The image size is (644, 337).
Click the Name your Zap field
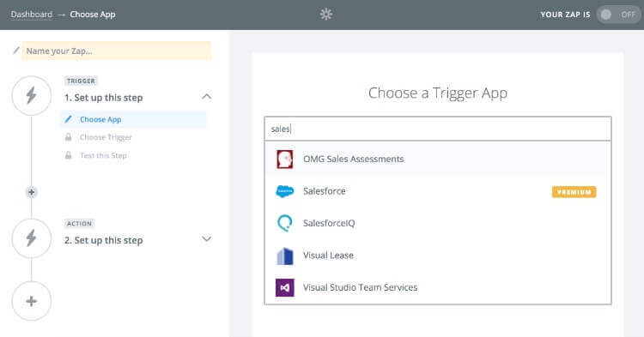(117, 51)
